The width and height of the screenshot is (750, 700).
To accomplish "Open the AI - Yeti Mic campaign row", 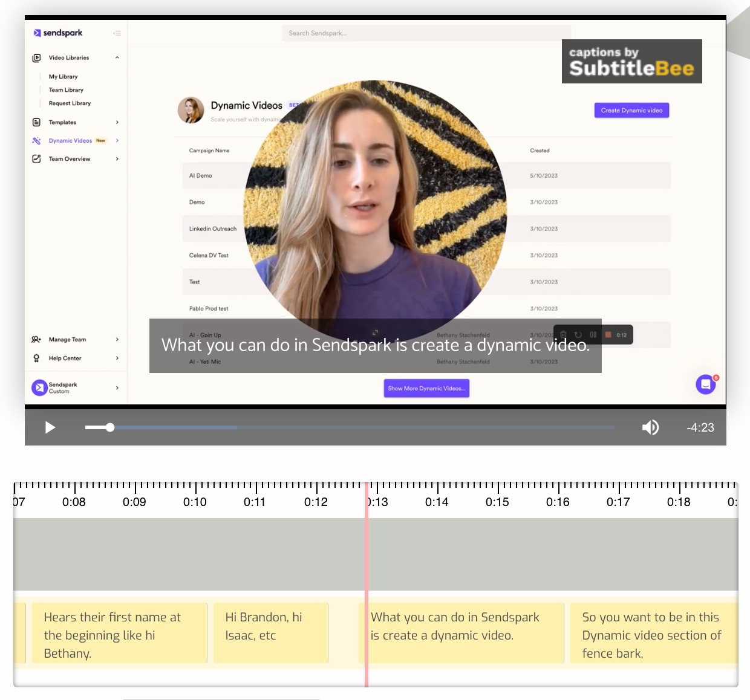I will coord(426,361).
